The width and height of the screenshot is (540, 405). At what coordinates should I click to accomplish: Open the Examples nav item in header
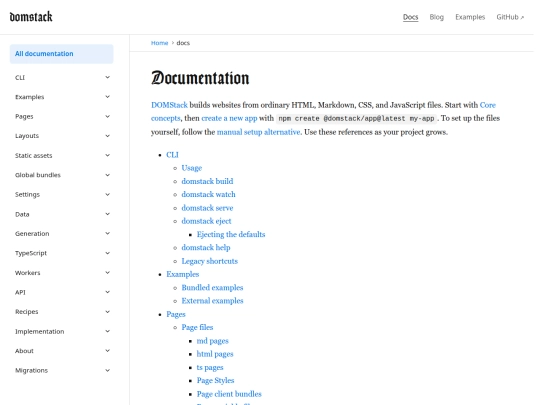pos(470,17)
